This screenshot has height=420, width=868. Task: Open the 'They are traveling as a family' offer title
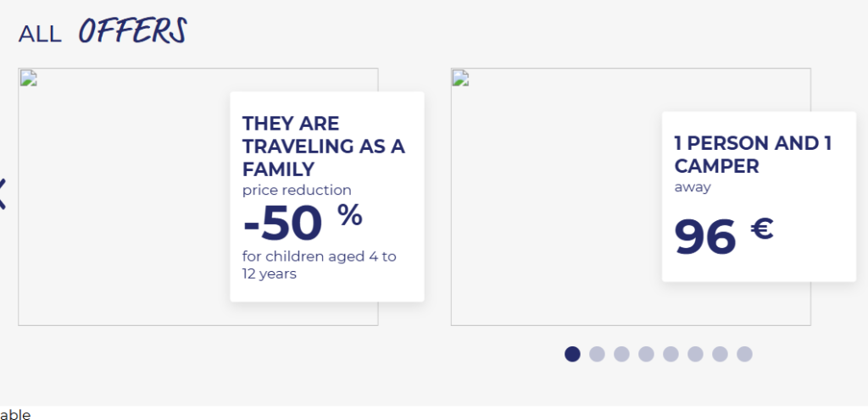323,146
